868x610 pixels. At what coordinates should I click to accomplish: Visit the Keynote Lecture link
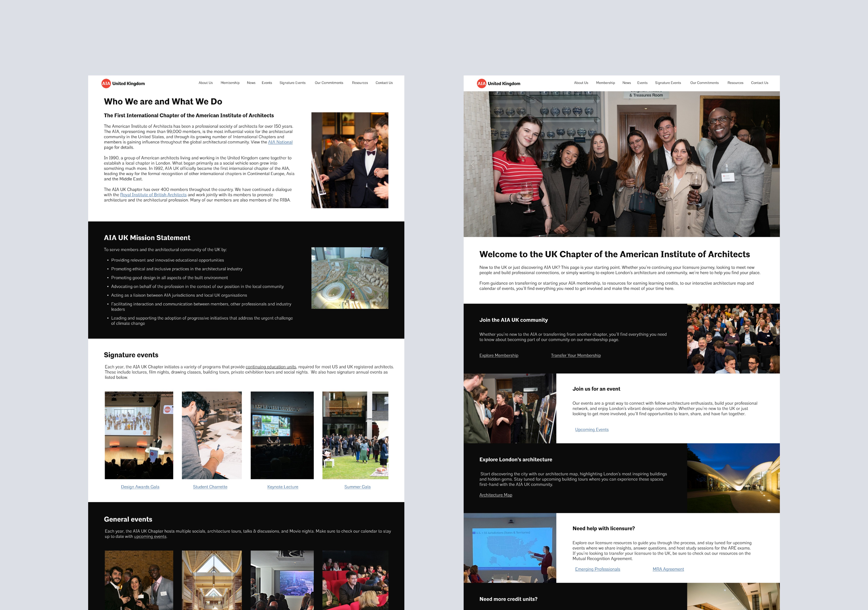click(x=283, y=487)
